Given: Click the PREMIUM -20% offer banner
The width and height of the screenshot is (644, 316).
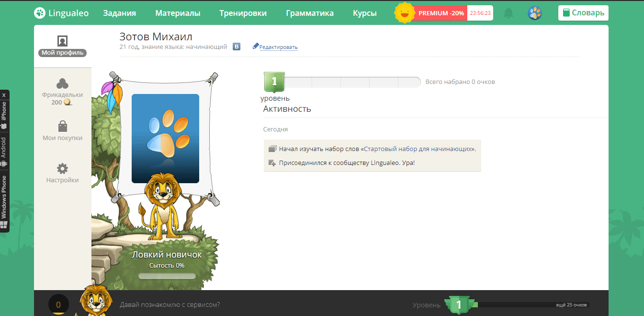Looking at the screenshot, I should (441, 13).
